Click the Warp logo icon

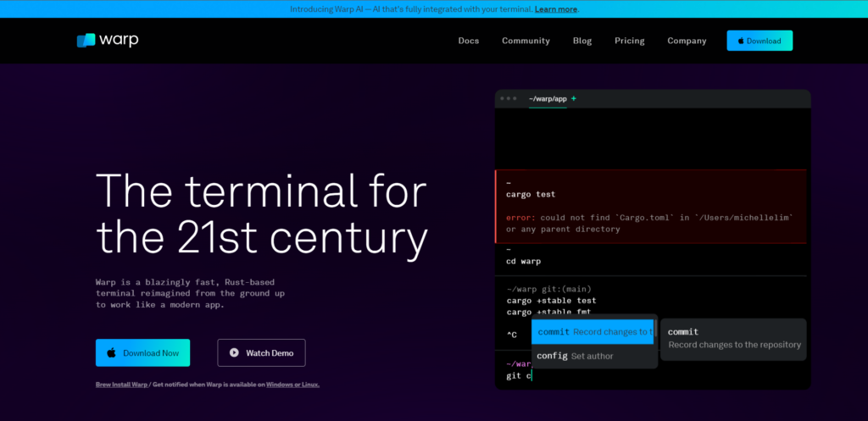pos(86,40)
